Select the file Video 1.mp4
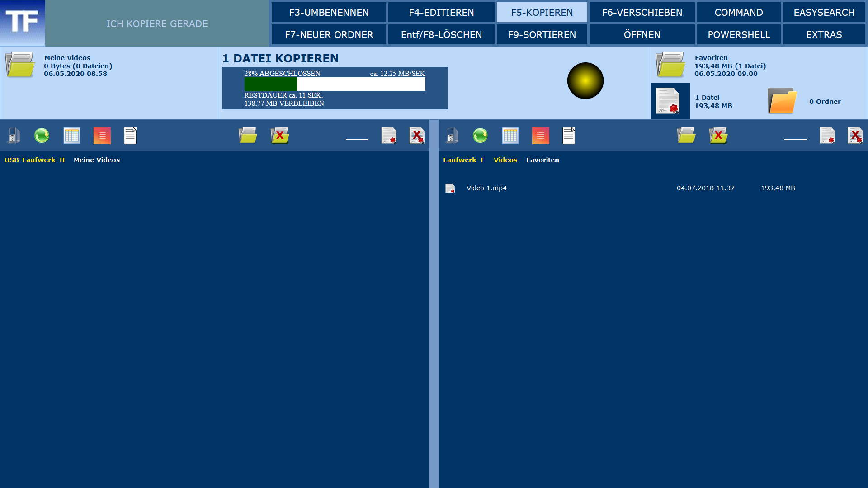868x488 pixels. click(486, 188)
